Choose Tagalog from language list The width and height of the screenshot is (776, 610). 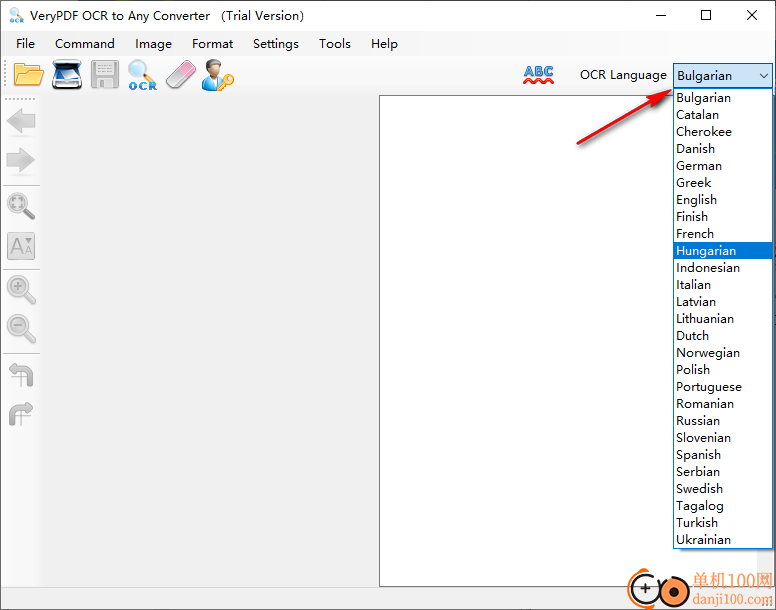pos(723,506)
